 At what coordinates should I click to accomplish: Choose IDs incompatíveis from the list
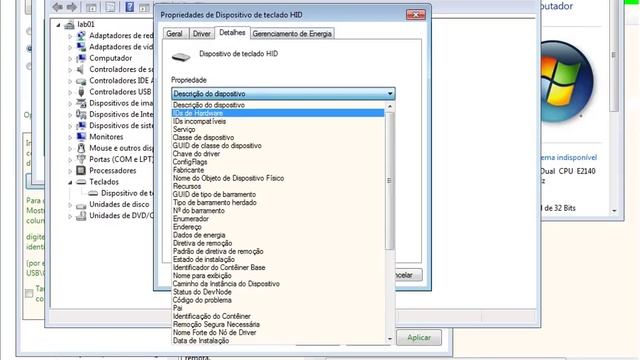tap(278, 121)
